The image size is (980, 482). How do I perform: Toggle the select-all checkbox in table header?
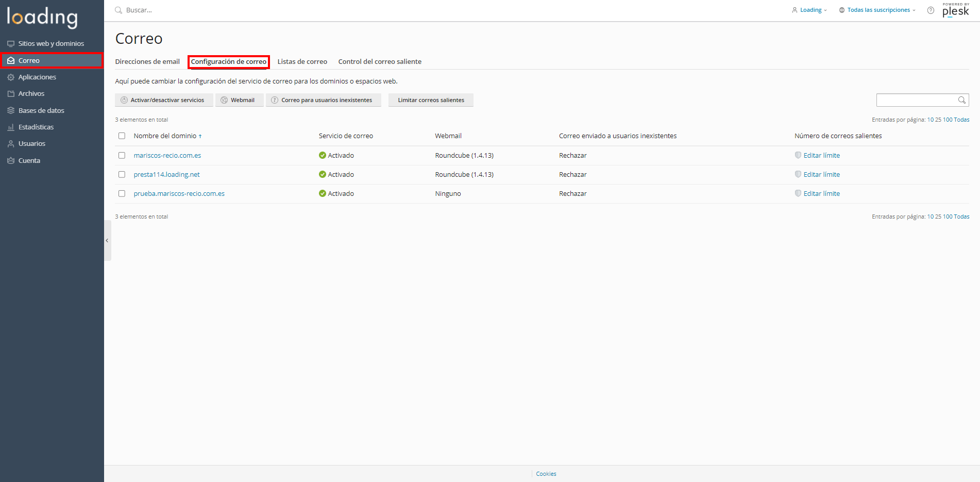tap(122, 136)
